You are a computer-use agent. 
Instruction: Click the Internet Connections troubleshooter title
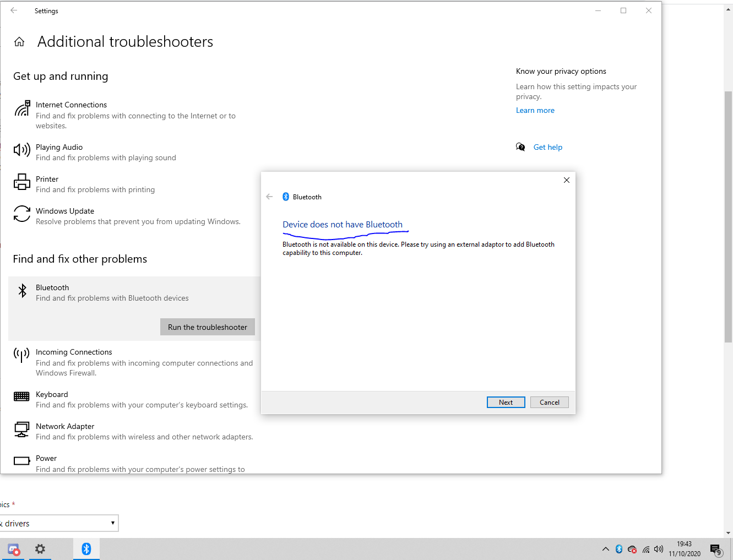click(71, 105)
